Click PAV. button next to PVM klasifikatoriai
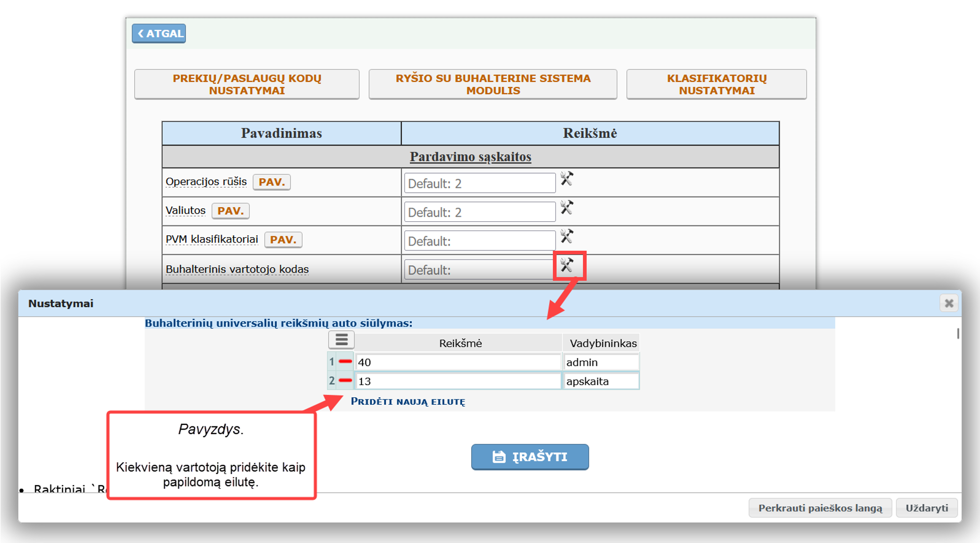This screenshot has height=543, width=980. 283,240
